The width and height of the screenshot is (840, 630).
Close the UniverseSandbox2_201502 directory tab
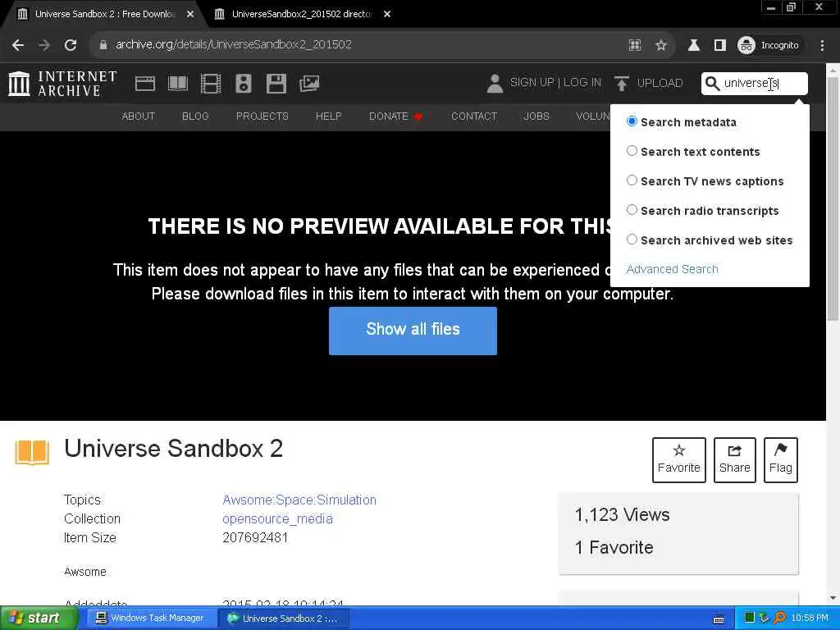coord(387,15)
